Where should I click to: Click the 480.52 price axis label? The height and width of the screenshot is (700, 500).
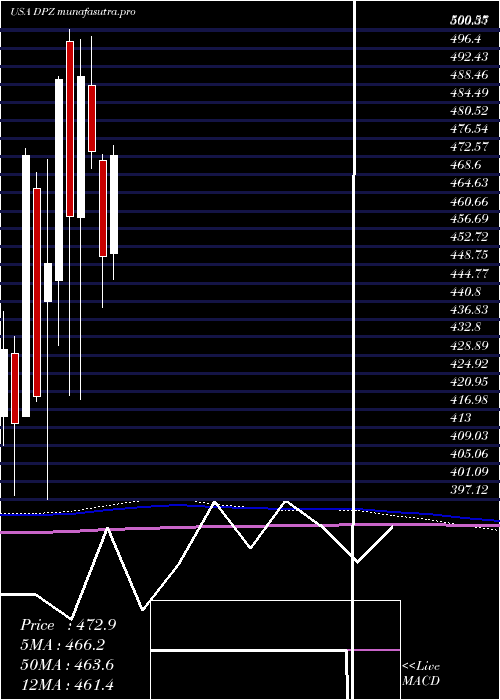469,111
